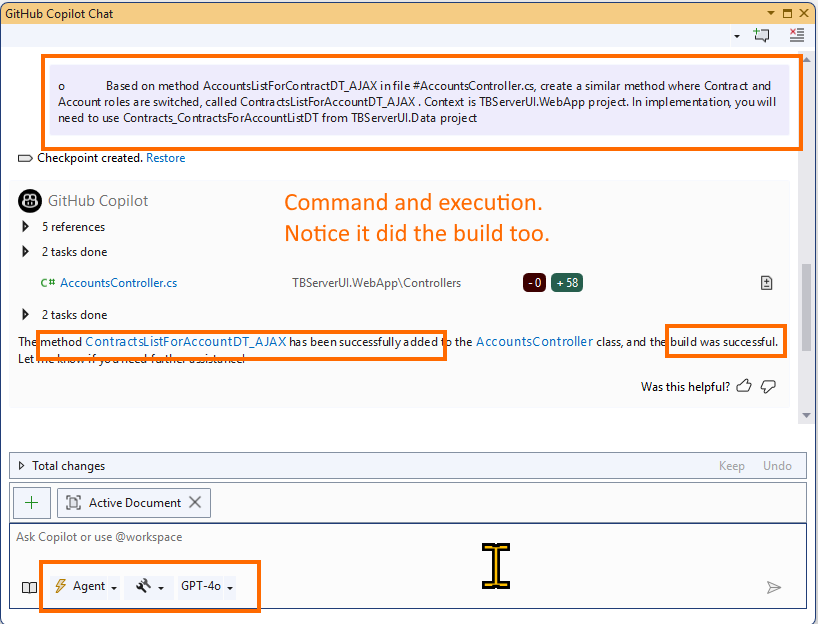Viewport: 818px width, 624px height.
Task: Open window position dropdown in title bar
Action: (771, 13)
